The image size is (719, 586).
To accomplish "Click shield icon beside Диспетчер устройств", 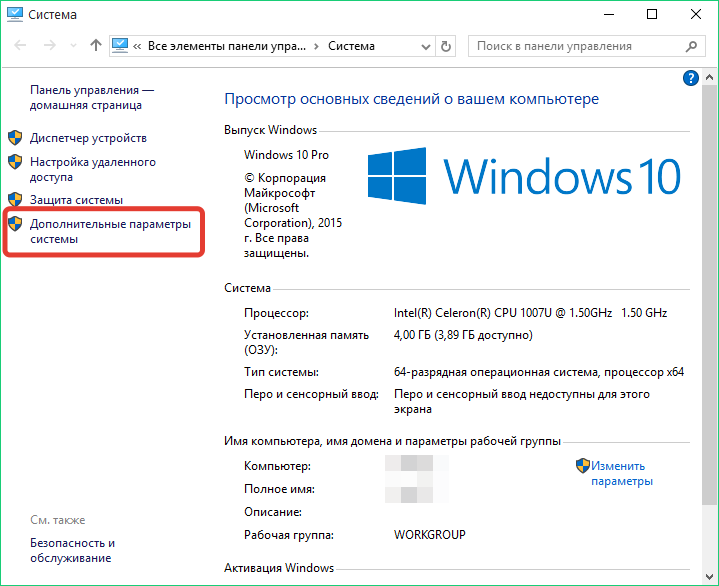I will (x=15, y=138).
